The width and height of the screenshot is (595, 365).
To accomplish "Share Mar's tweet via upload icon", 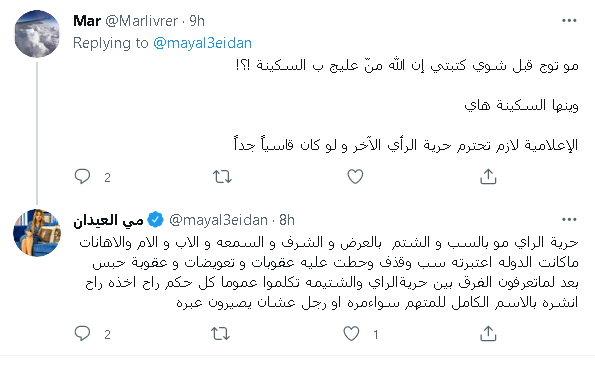I will click(488, 177).
